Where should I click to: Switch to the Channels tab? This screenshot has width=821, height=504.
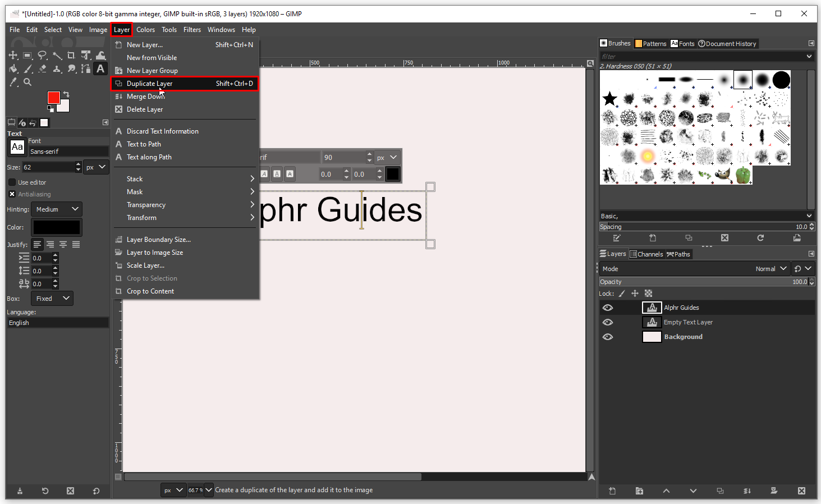point(646,254)
